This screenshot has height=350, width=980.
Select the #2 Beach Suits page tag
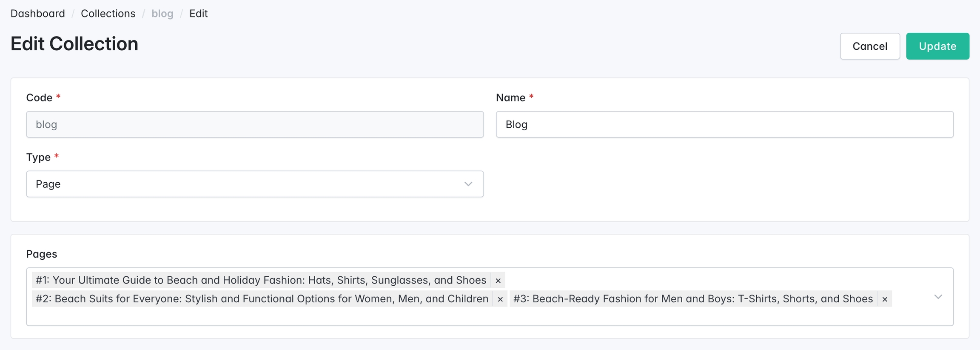(262, 299)
